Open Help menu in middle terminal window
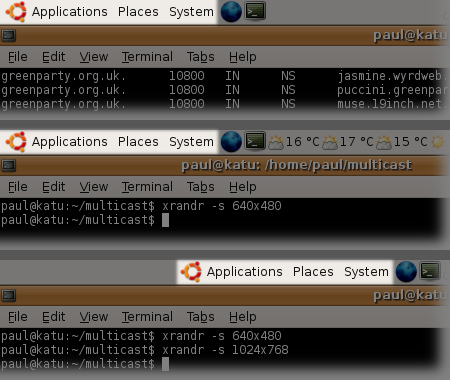This screenshot has height=380, width=450. pyautogui.click(x=243, y=187)
